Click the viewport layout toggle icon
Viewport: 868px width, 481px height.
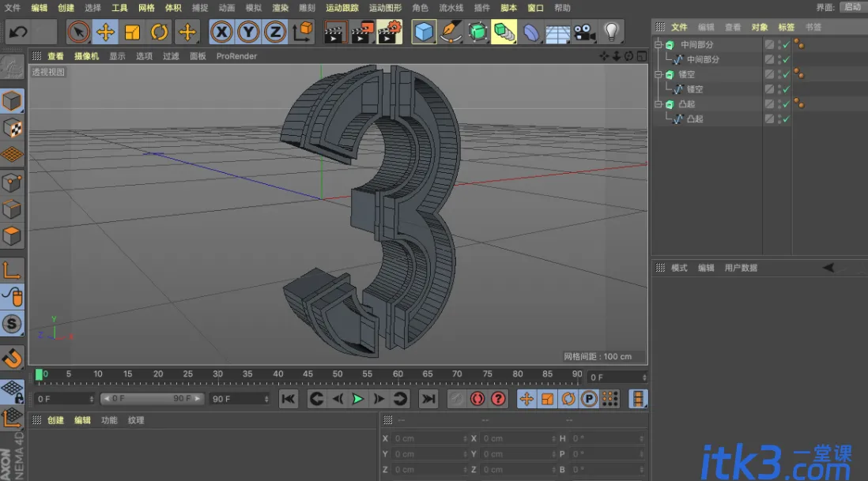(642, 56)
